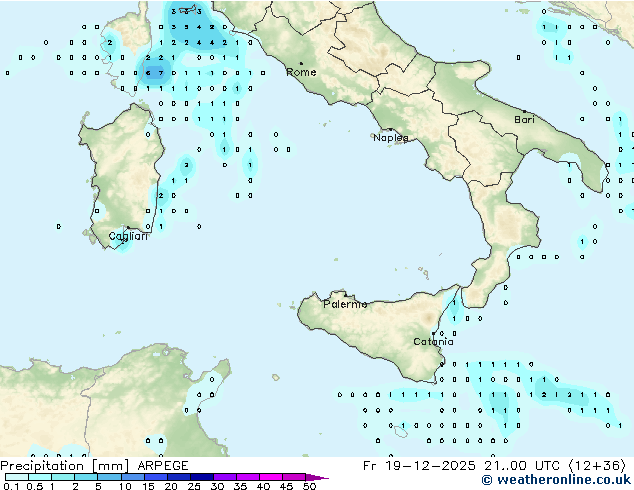Image resolution: width=634 pixels, height=490 pixels.
Task: Select the 'Precipitation [mm]' title text
Action: (65, 466)
